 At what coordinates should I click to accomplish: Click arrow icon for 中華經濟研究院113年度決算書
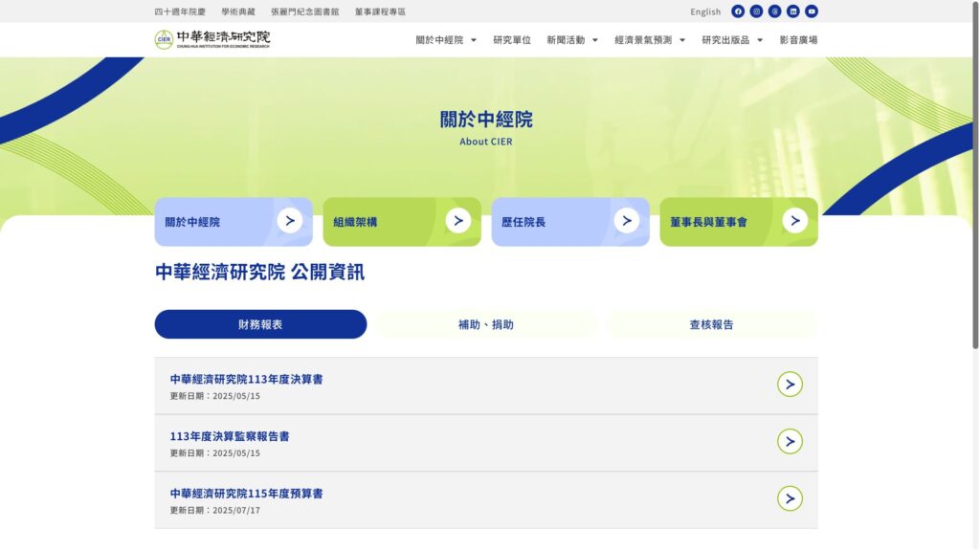[x=790, y=385]
